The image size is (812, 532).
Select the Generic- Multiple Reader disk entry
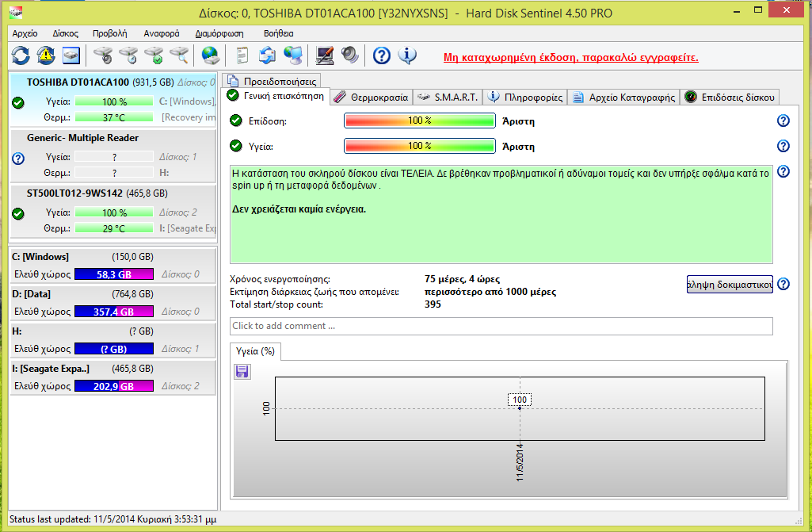(113, 155)
